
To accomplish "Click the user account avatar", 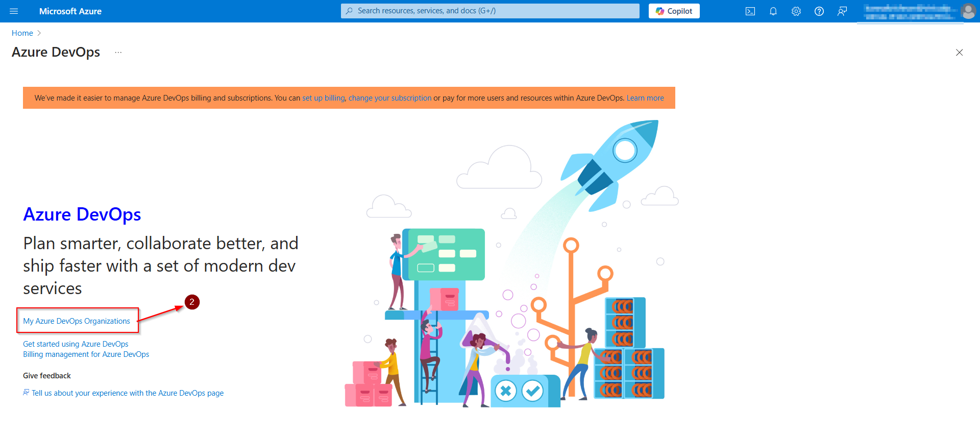I will click(x=968, y=11).
